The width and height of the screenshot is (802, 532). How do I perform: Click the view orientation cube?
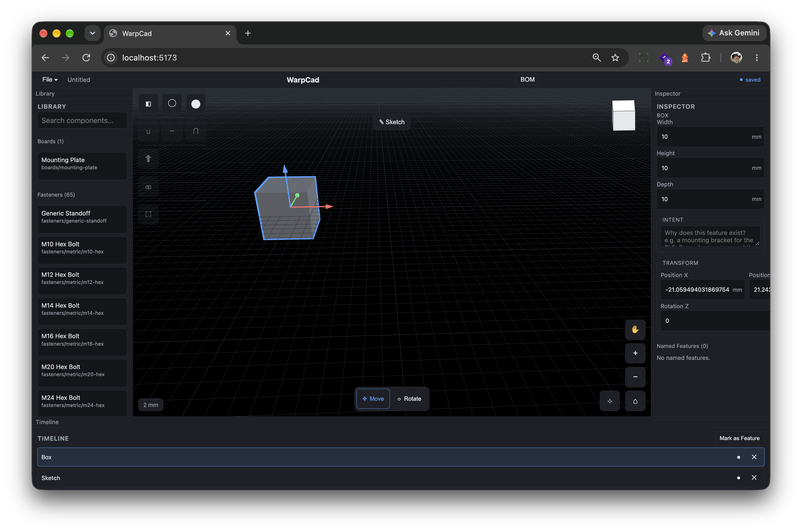click(x=623, y=115)
